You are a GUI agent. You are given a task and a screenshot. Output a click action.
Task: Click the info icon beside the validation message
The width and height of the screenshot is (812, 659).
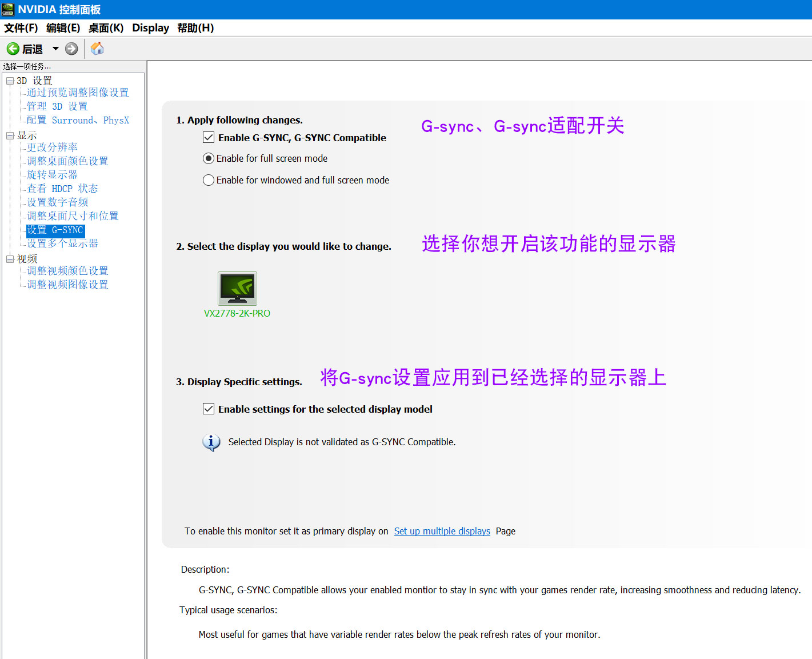(x=211, y=442)
